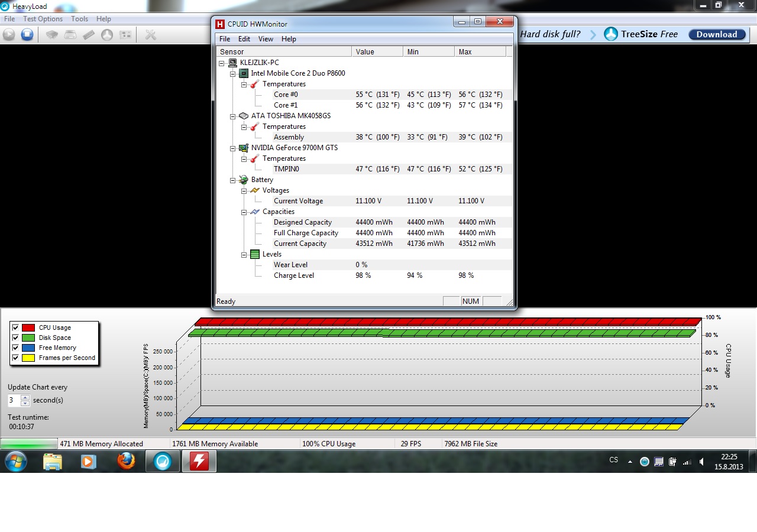
Task: Click the Battery node icon
Action: (x=244, y=180)
